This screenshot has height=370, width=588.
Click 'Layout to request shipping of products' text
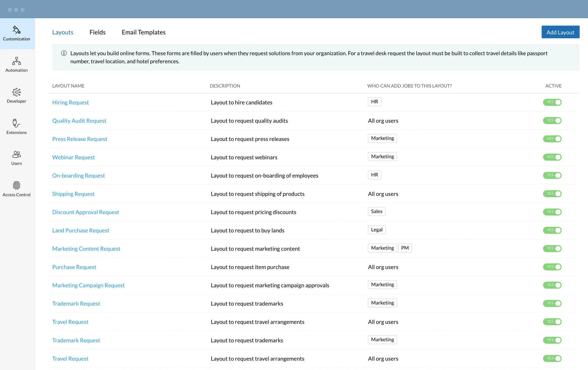(258, 194)
